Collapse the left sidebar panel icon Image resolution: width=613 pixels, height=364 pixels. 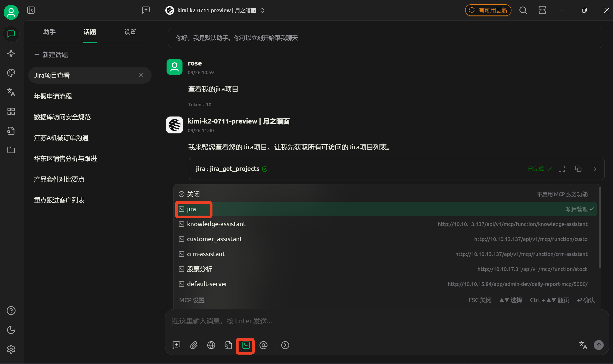pos(31,10)
